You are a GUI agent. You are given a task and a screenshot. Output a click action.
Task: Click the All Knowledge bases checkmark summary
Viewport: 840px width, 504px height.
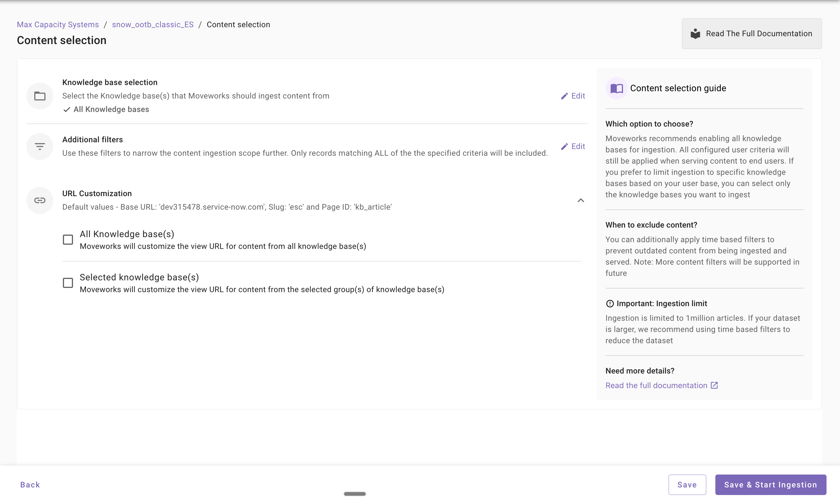(106, 109)
